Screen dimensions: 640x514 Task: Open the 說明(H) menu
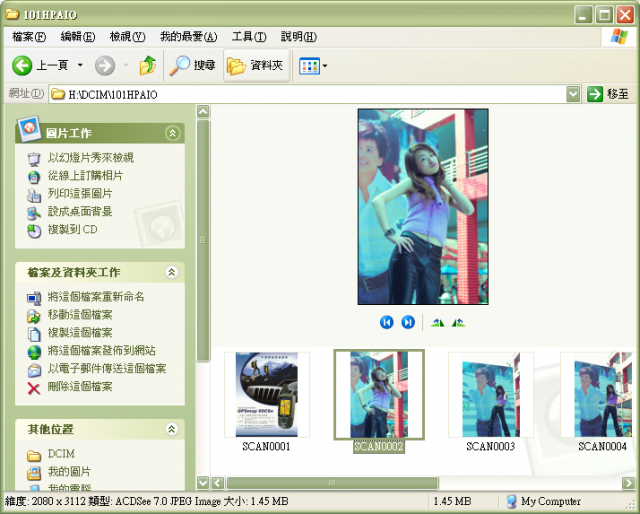coord(298,37)
